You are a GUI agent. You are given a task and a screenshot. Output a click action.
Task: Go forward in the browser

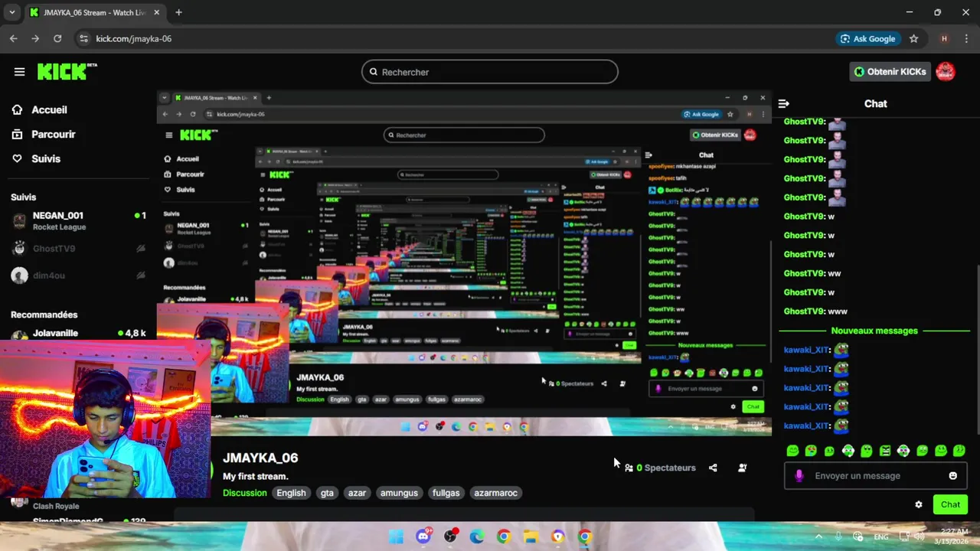(x=35, y=38)
